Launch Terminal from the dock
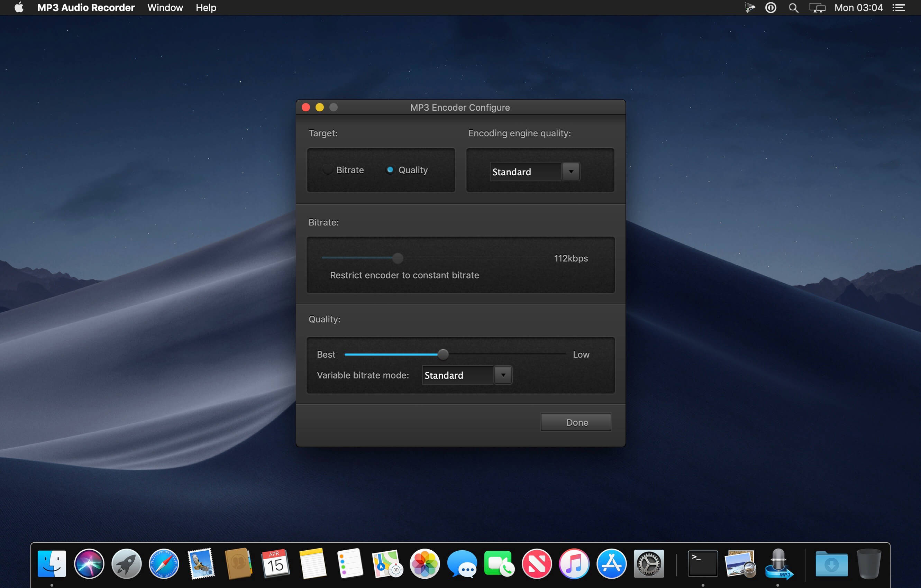921x588 pixels. pyautogui.click(x=703, y=563)
